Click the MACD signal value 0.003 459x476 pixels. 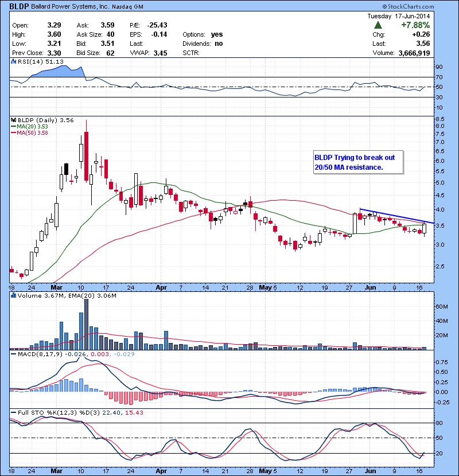(x=100, y=354)
